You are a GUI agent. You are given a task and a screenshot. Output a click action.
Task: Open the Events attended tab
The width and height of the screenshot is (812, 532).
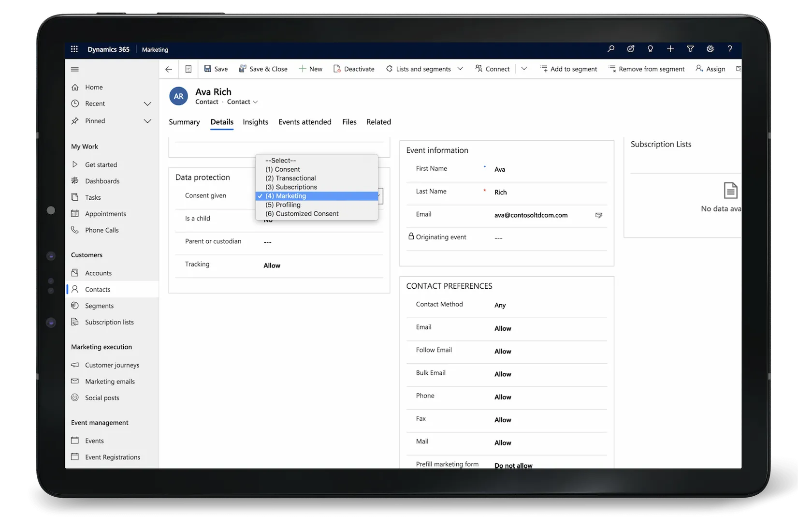pyautogui.click(x=304, y=122)
